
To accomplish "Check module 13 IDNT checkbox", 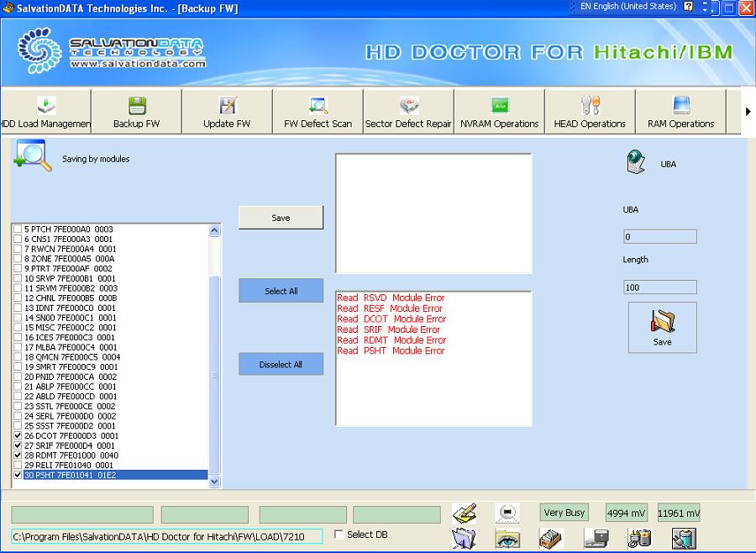I will click(18, 308).
